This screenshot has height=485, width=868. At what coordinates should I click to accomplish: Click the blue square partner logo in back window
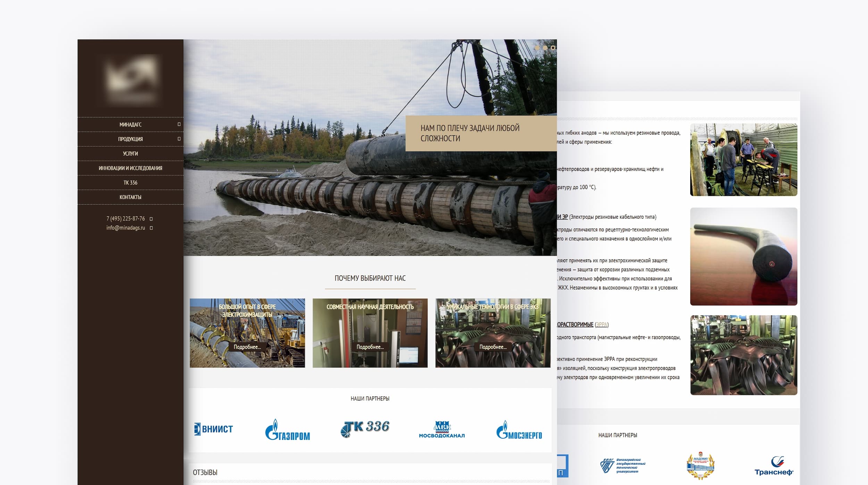563,466
